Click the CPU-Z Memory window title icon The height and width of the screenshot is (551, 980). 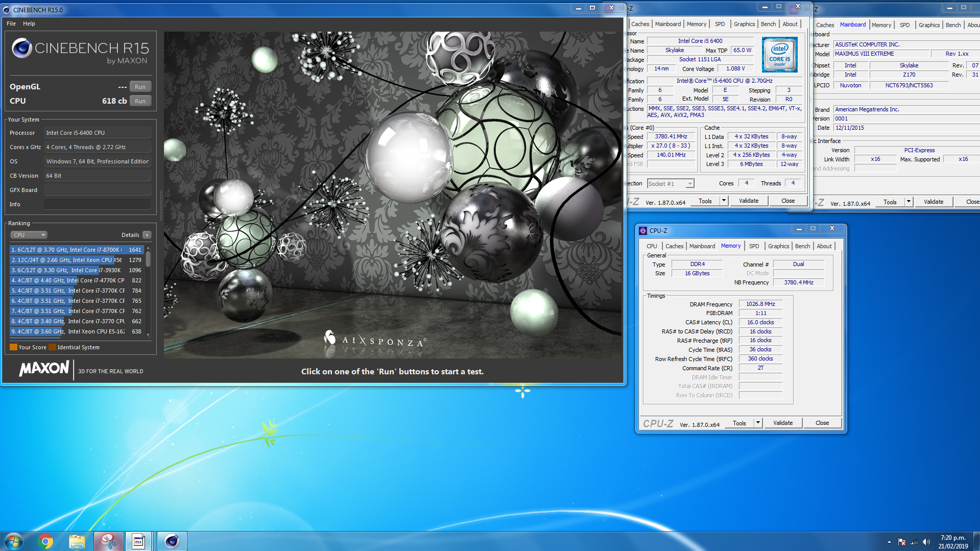pos(643,230)
